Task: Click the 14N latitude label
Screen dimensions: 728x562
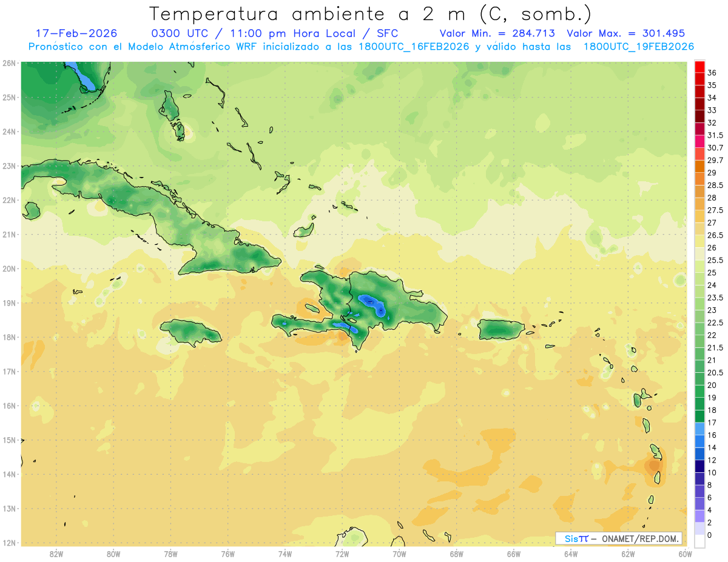Action: pos(8,474)
